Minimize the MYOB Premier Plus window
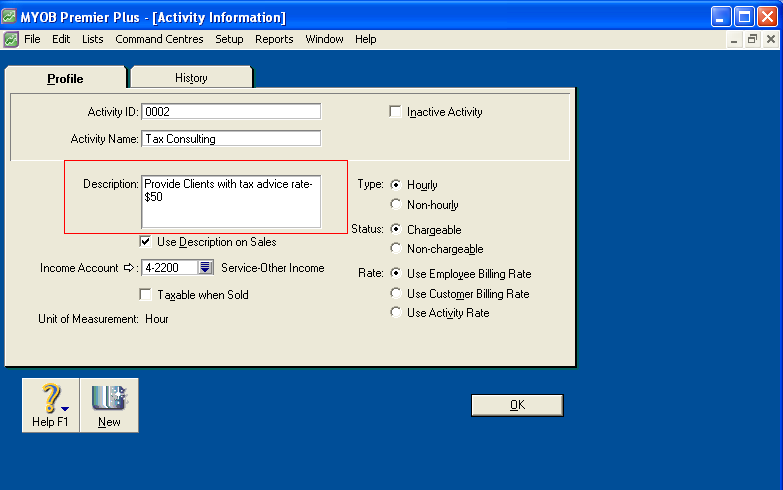The image size is (783, 490). [x=721, y=16]
